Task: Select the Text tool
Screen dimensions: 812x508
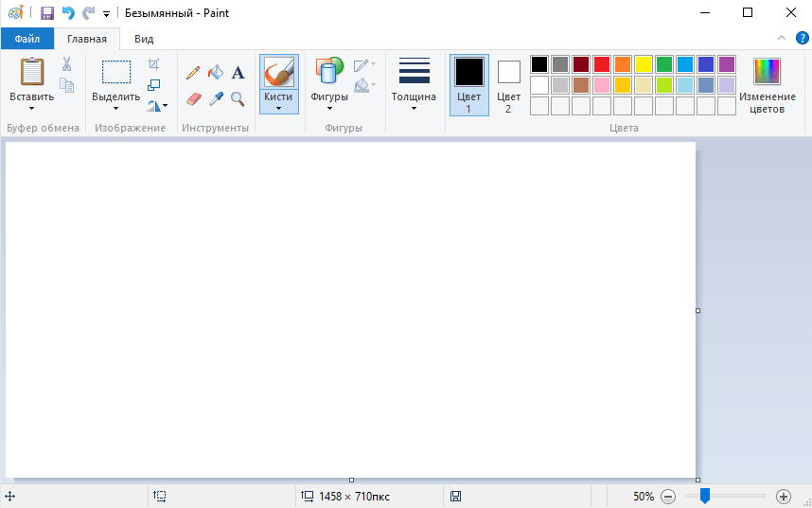Action: [238, 73]
